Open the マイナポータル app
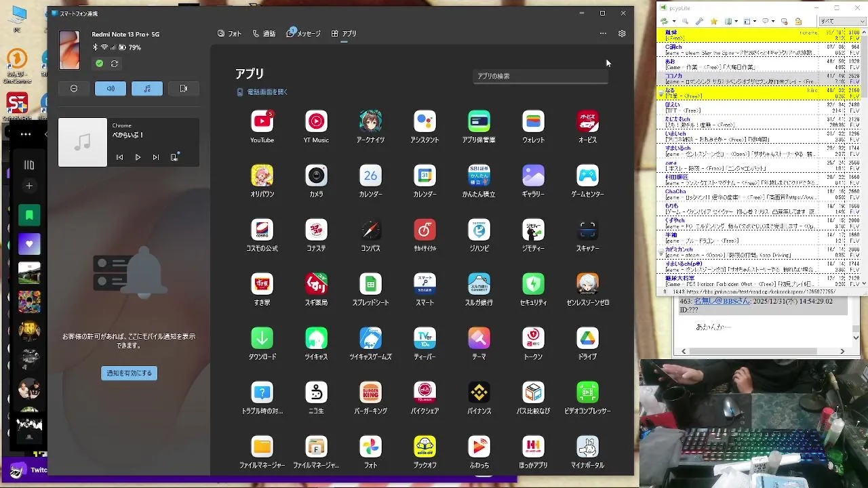The image size is (868, 488). pyautogui.click(x=587, y=447)
